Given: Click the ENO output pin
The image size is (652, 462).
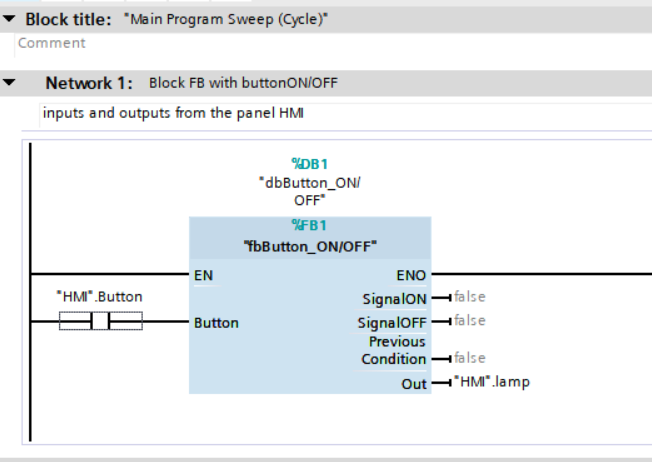Looking at the screenshot, I should tap(411, 274).
